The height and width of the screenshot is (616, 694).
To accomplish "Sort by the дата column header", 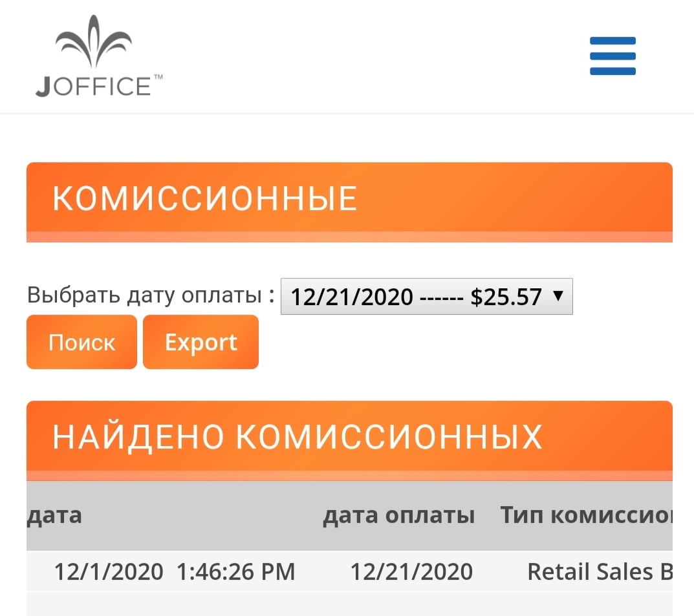I will click(55, 515).
